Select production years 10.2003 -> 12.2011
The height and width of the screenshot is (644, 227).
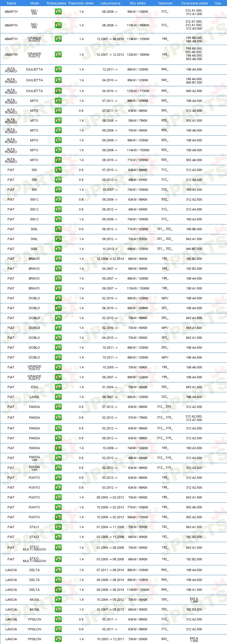(110, 639)
